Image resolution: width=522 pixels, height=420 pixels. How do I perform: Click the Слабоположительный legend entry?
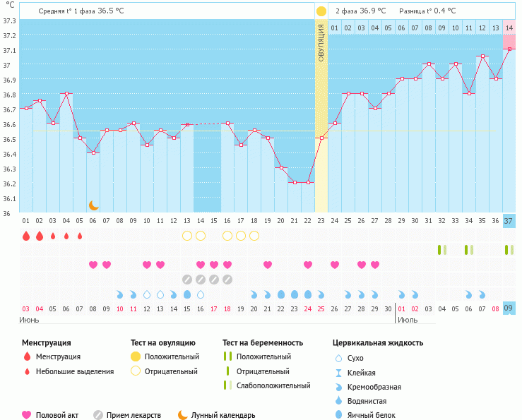[x=273, y=385]
